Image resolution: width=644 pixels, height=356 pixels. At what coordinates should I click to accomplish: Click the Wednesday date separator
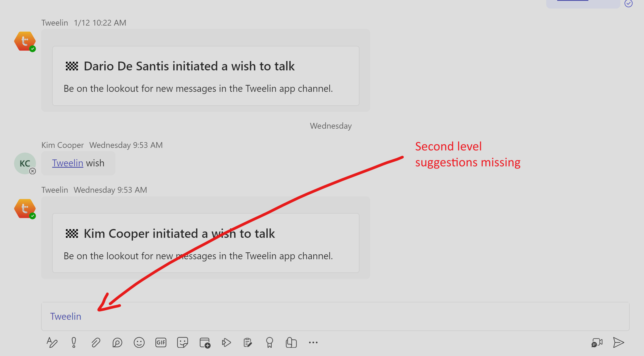331,126
